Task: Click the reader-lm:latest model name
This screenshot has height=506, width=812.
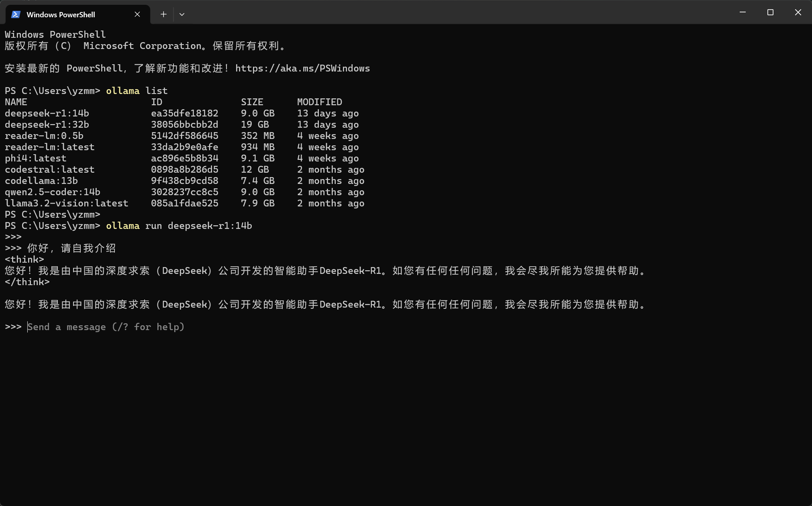Action: 50,147
